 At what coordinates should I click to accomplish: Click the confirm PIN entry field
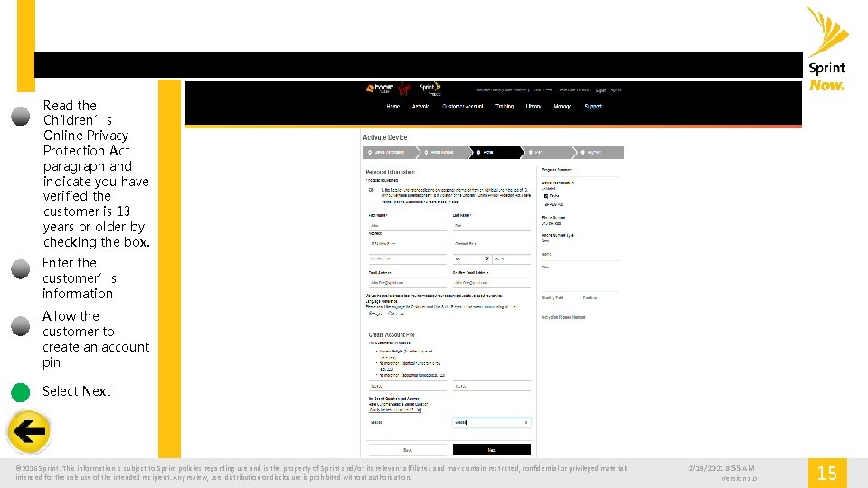pyautogui.click(x=492, y=386)
